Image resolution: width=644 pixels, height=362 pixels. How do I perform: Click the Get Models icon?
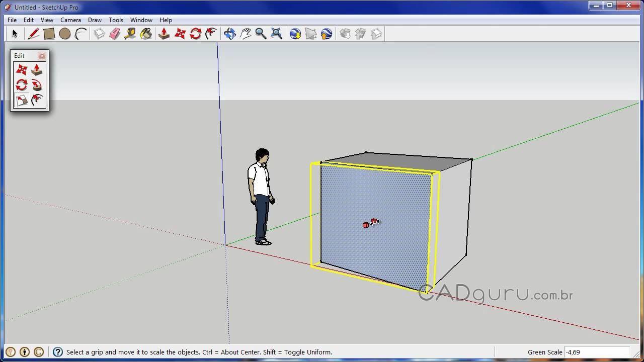(x=345, y=34)
